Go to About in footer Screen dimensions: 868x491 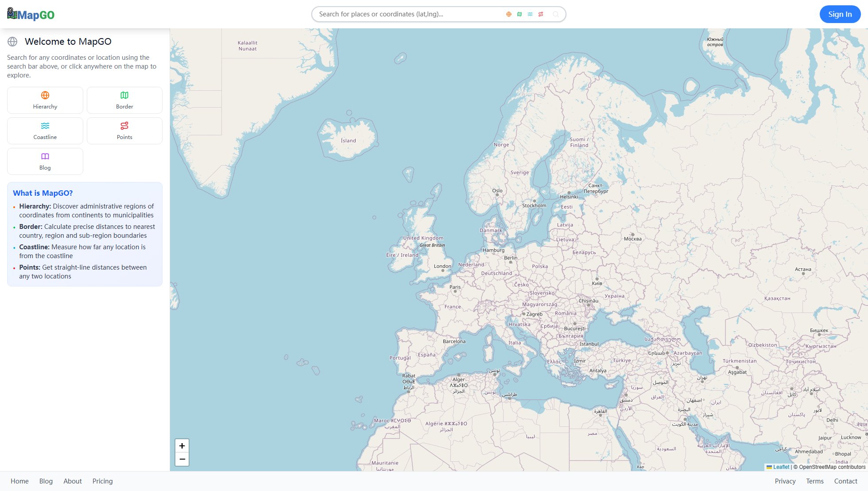73,481
